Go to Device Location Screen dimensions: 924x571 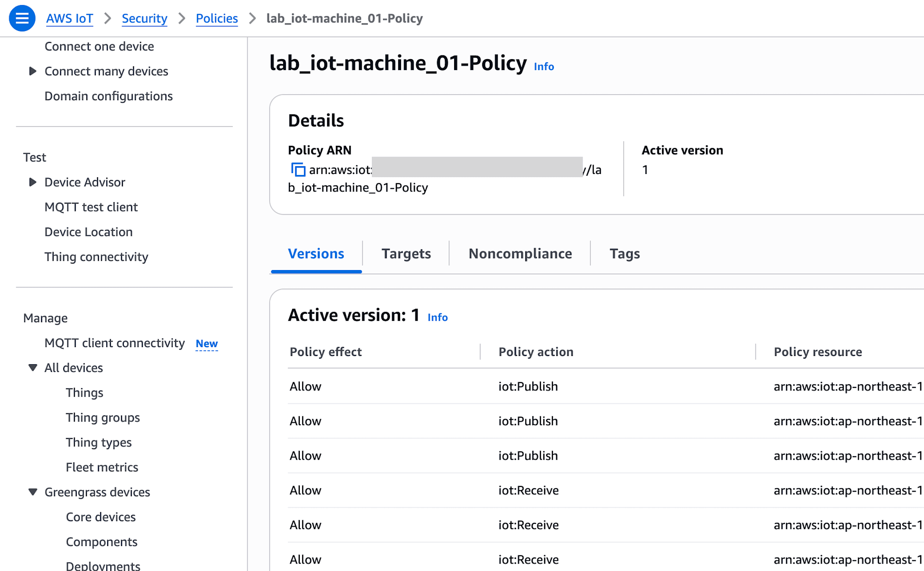click(x=89, y=232)
